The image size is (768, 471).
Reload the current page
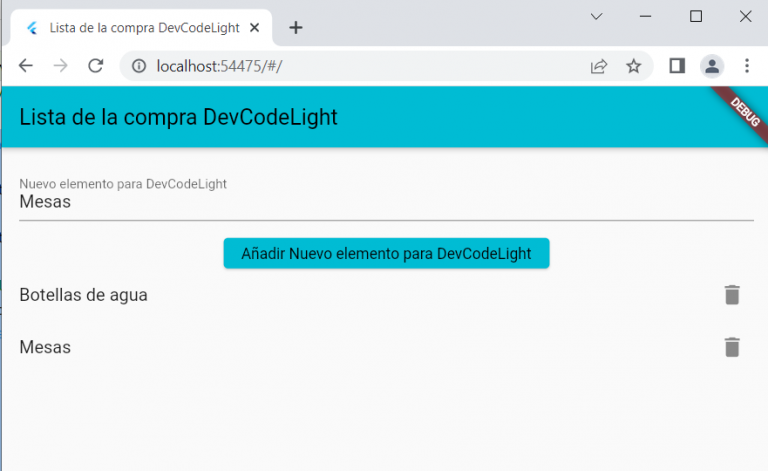click(96, 66)
